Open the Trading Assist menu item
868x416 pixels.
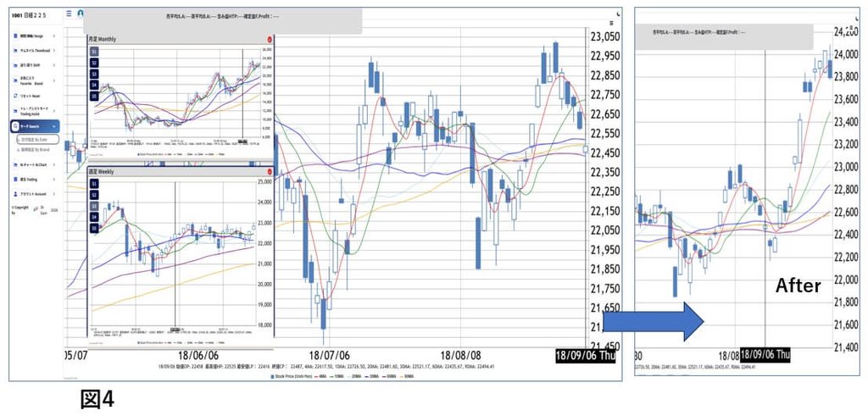point(34,111)
